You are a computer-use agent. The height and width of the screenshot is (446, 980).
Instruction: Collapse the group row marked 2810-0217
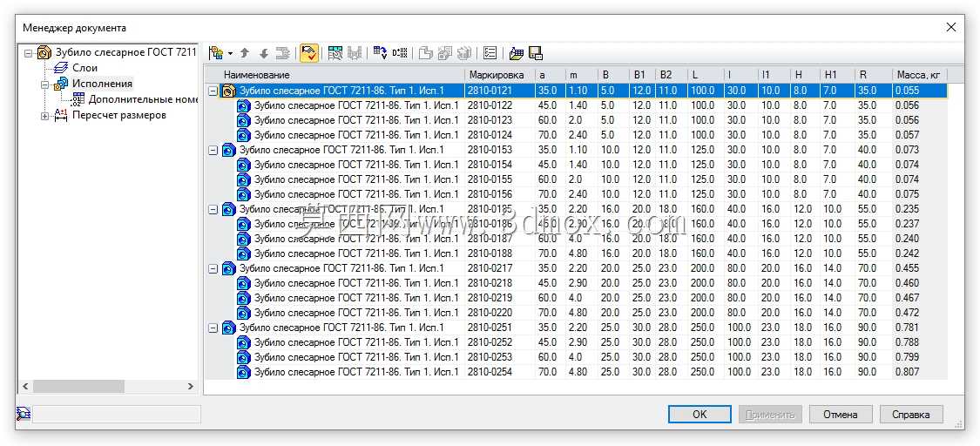coord(213,268)
